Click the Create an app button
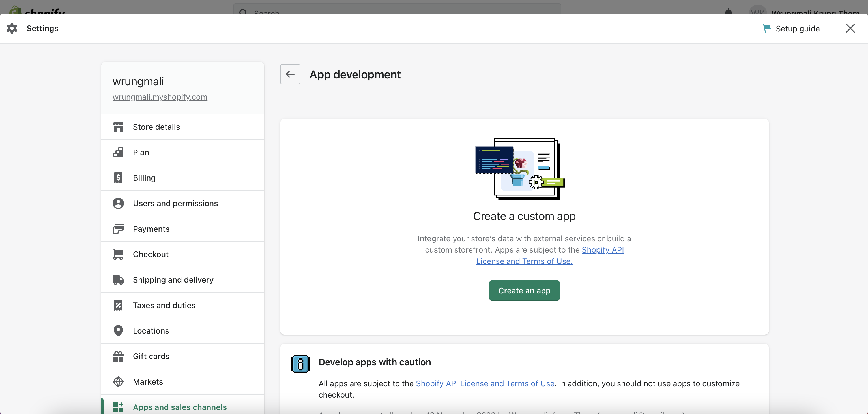 click(x=524, y=291)
